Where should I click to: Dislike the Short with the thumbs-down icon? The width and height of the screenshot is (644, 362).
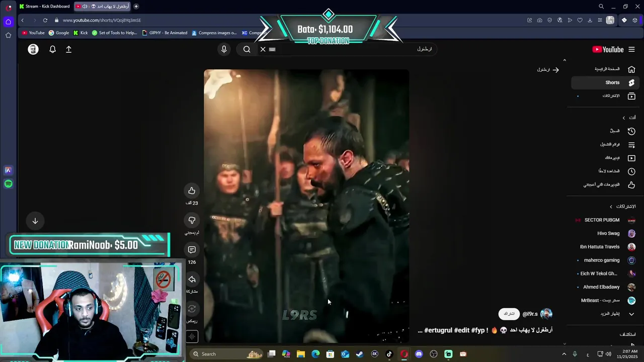[192, 220]
